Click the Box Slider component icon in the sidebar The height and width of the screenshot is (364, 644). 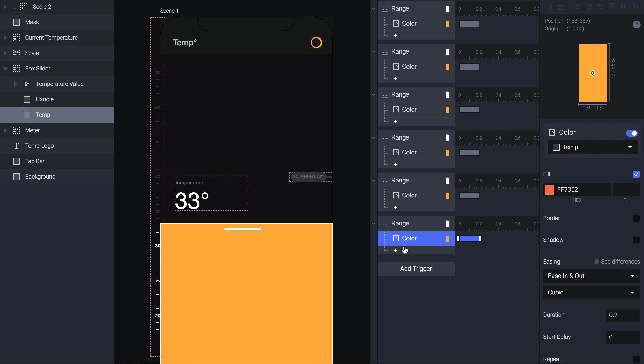16,68
